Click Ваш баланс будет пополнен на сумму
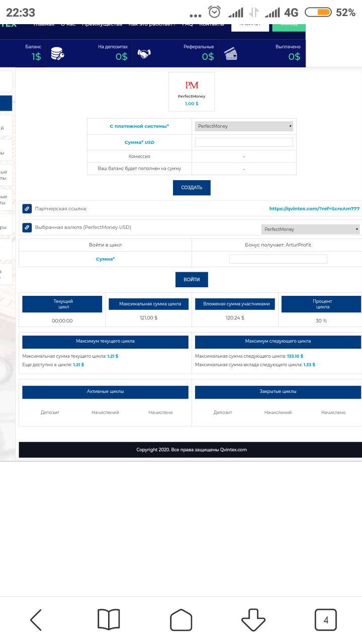 coord(139,169)
